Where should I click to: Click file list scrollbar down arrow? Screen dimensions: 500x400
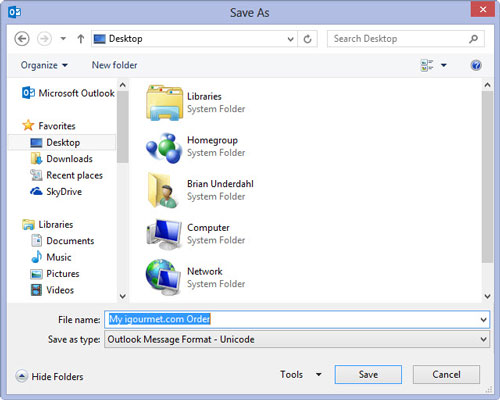point(487,296)
